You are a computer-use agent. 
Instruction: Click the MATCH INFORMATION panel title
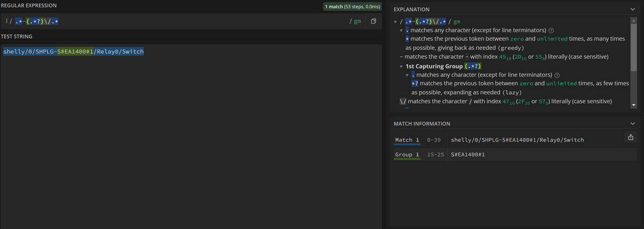pos(422,123)
